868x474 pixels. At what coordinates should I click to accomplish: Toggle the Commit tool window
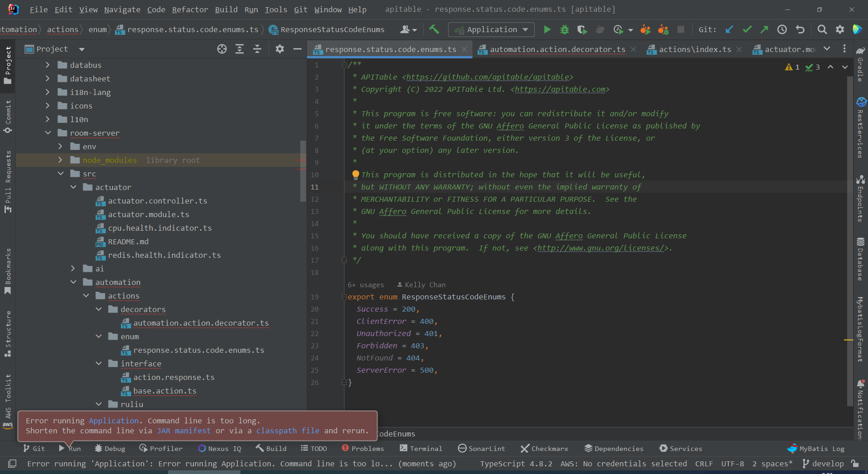point(8,117)
